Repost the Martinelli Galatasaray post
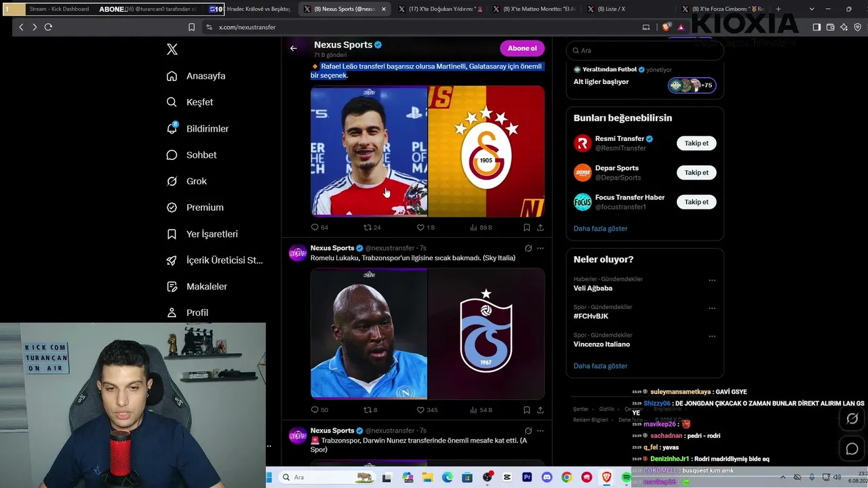The image size is (868, 488). tap(372, 228)
